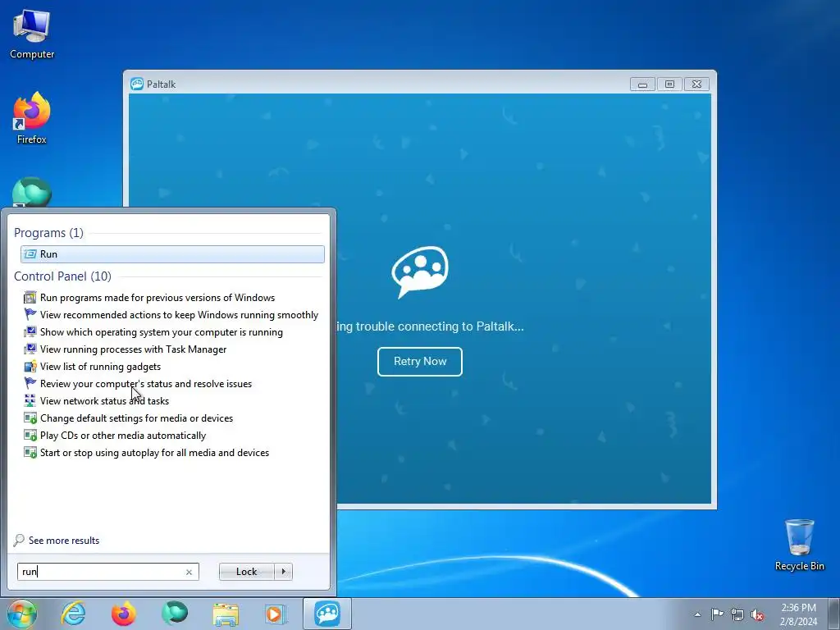Click the Run program icon in results
The image size is (840, 630).
pyautogui.click(x=30, y=254)
